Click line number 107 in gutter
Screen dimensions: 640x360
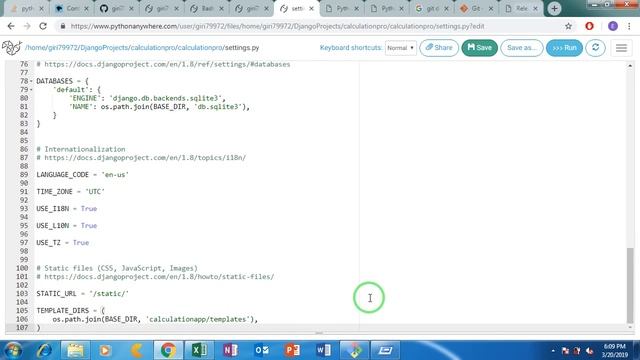tap(22, 327)
